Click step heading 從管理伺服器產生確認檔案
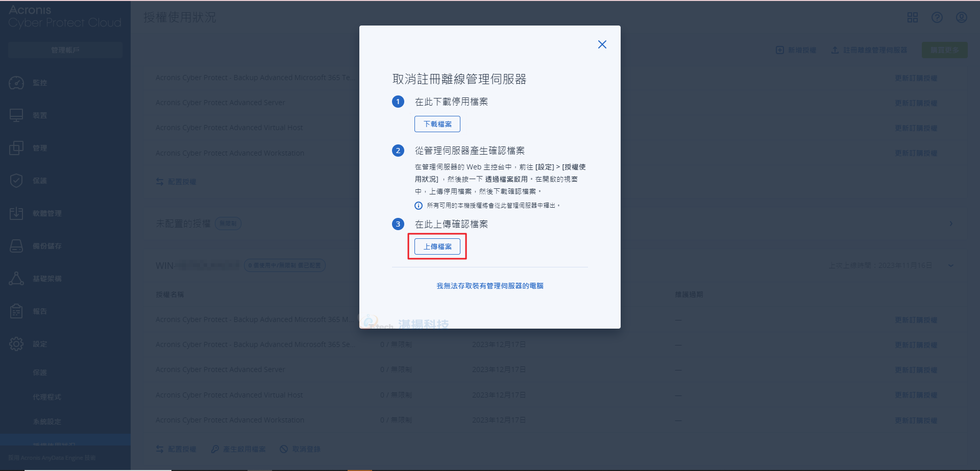 coord(470,151)
